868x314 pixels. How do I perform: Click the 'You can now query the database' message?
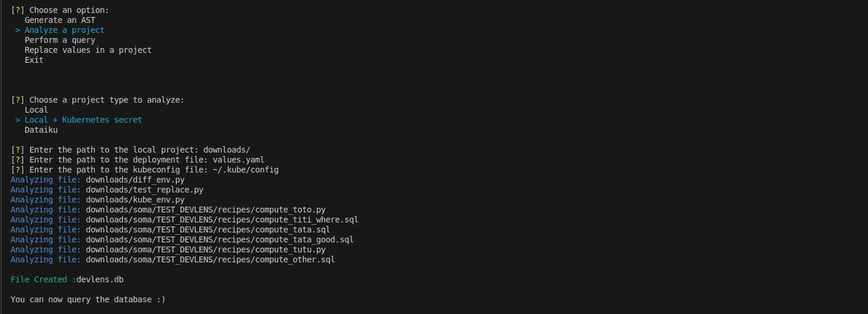pos(88,299)
